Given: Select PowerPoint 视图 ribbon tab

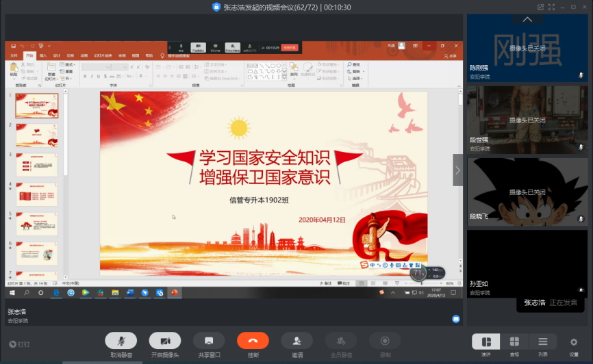Looking at the screenshot, I should (136, 55).
